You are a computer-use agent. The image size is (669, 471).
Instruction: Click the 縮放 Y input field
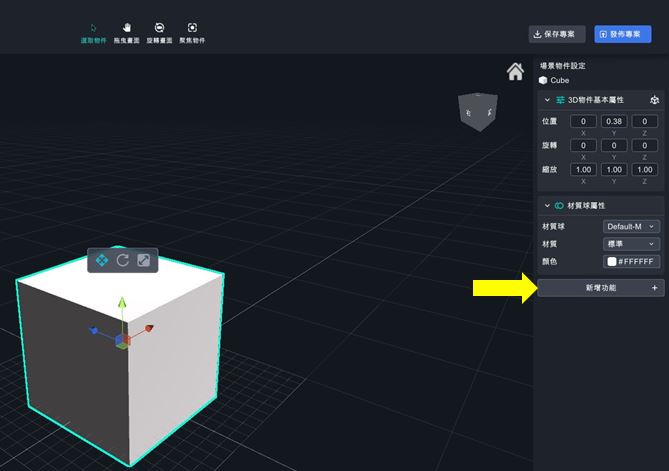tap(614, 169)
